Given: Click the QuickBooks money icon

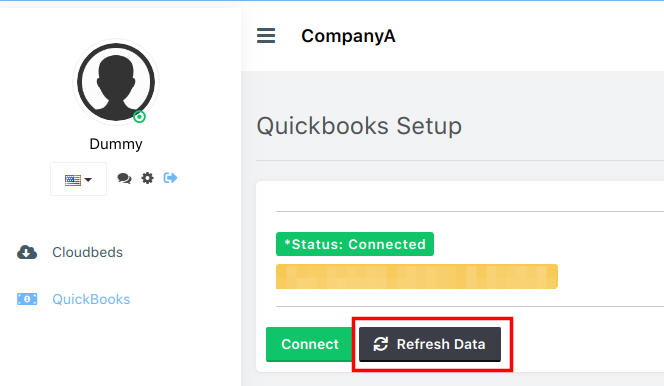Looking at the screenshot, I should click(27, 299).
